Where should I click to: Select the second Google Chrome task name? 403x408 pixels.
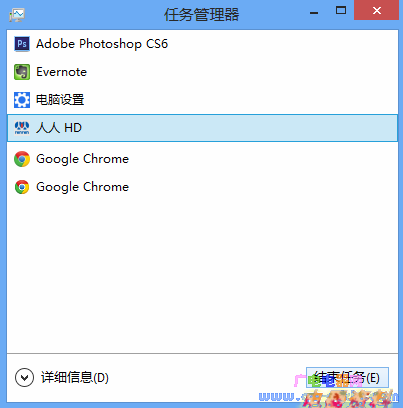82,187
